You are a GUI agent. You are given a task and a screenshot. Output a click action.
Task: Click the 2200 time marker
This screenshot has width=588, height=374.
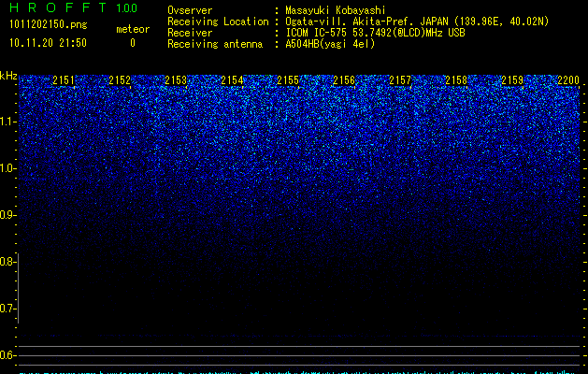pyautogui.click(x=568, y=80)
